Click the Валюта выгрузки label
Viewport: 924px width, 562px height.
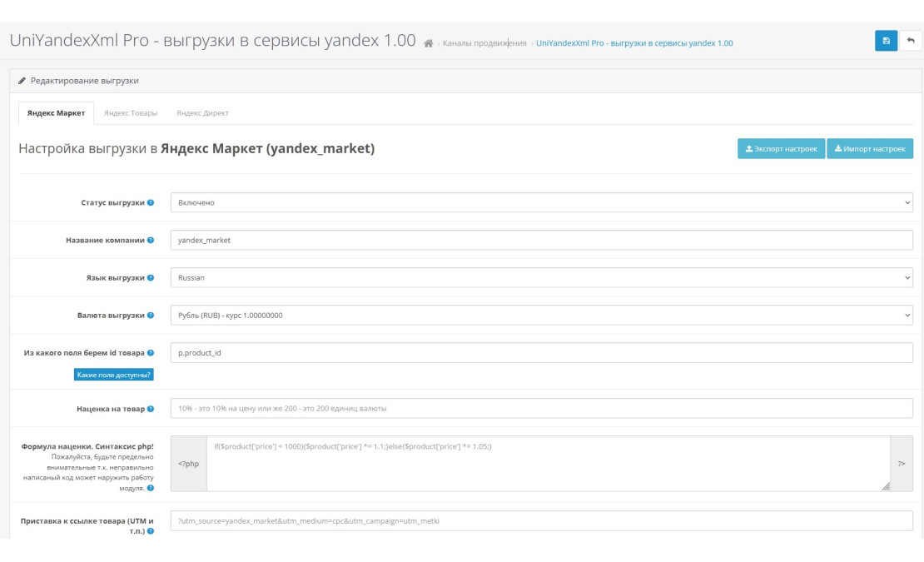point(111,316)
